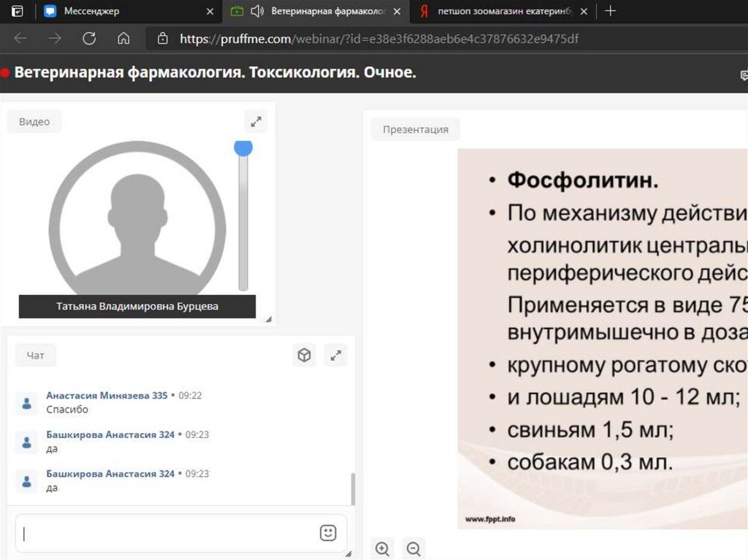This screenshot has height=560, width=748.
Task: Open a new browser tab
Action: click(611, 11)
